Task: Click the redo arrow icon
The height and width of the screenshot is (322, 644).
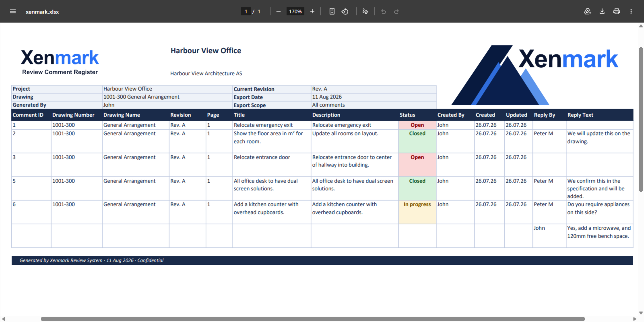Action: click(x=396, y=11)
